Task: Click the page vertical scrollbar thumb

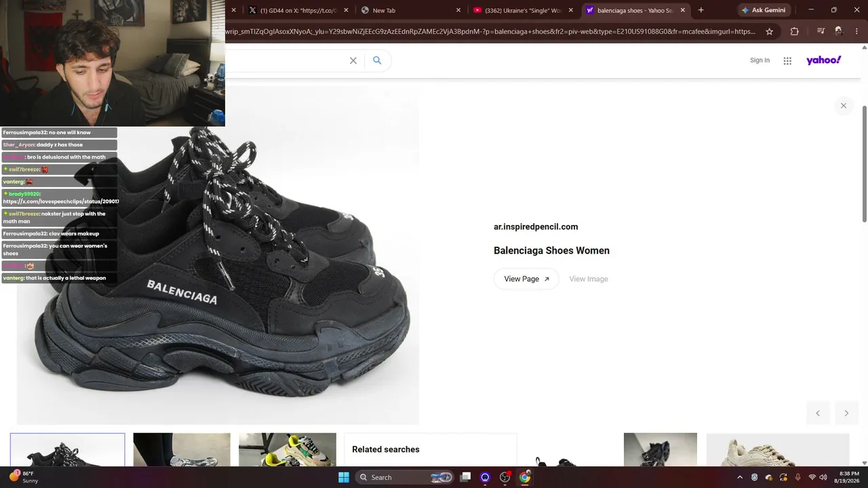Action: (864, 163)
